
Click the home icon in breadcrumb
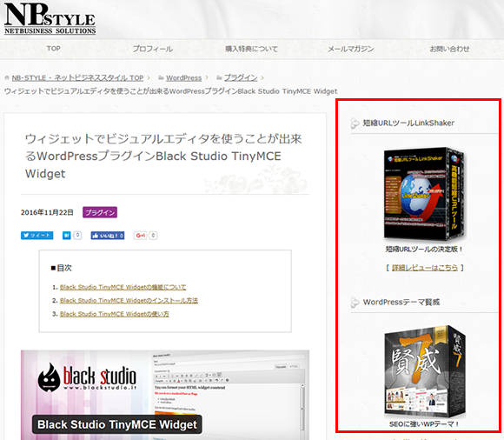7,78
